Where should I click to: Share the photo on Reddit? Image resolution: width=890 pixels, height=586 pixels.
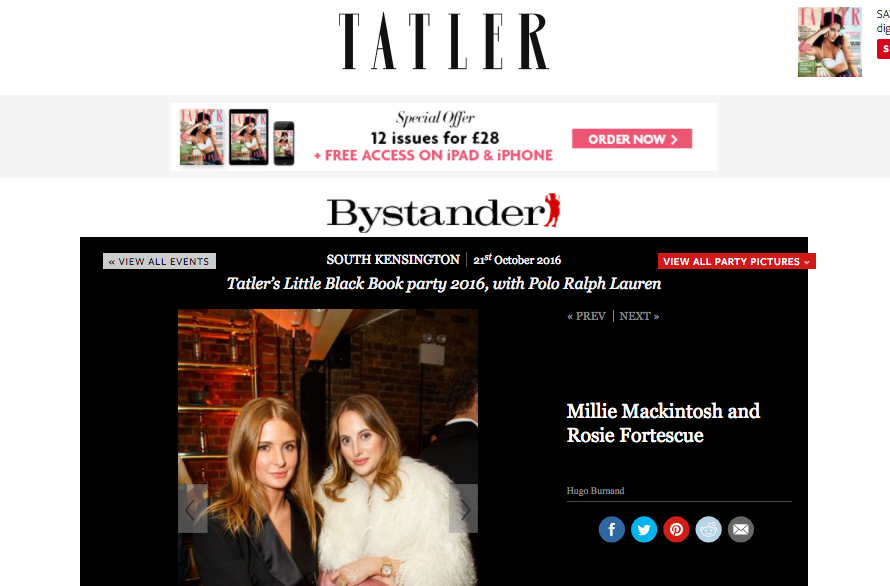[x=708, y=529]
